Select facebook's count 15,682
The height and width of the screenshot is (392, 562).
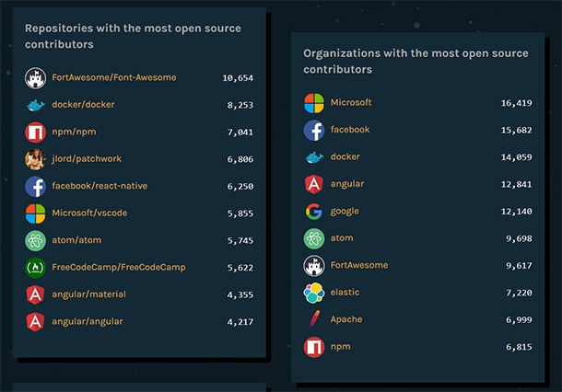point(517,131)
